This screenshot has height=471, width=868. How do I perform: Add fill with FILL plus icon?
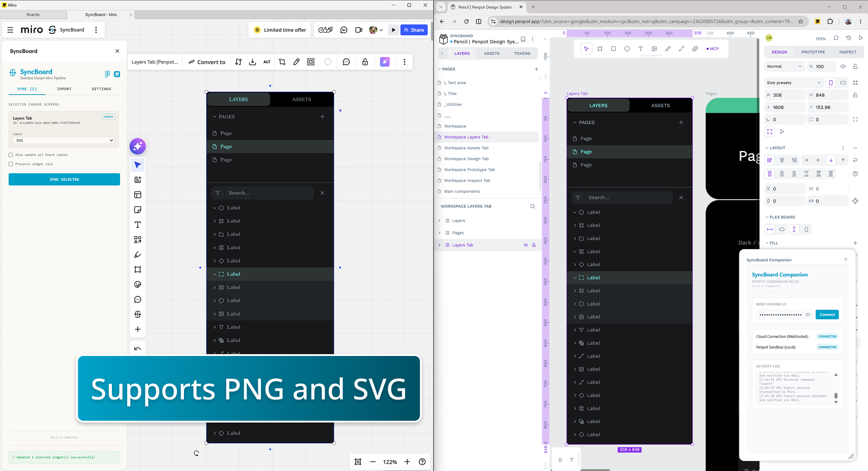[855, 243]
